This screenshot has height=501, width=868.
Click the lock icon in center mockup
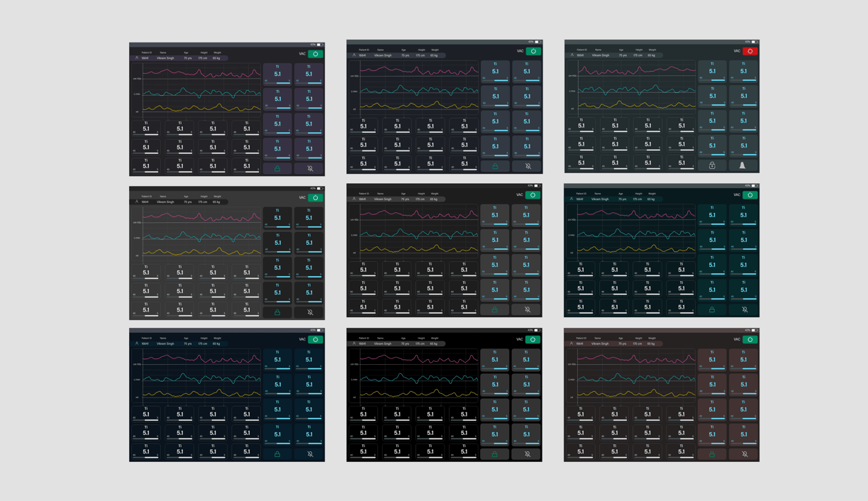(x=495, y=309)
